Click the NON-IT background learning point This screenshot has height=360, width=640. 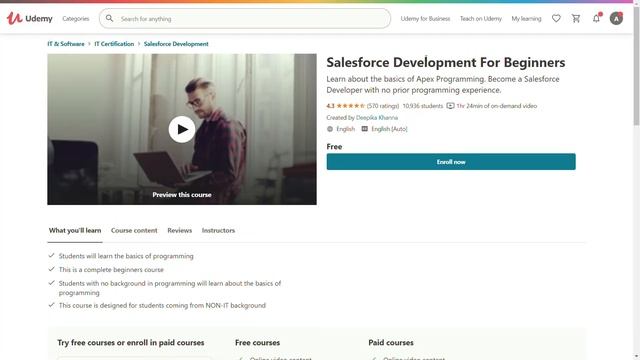[162, 305]
